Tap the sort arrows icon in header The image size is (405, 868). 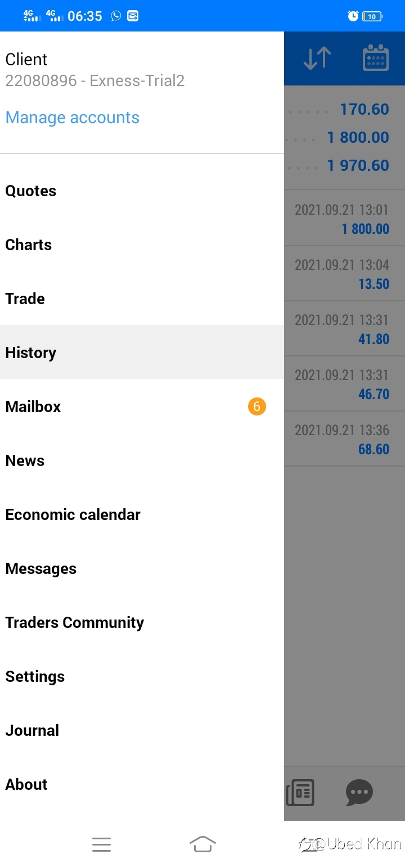pyautogui.click(x=317, y=58)
